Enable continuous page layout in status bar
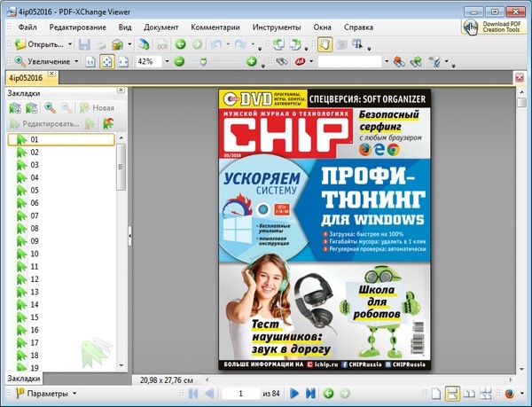The height and width of the screenshot is (407, 532). click(x=452, y=393)
